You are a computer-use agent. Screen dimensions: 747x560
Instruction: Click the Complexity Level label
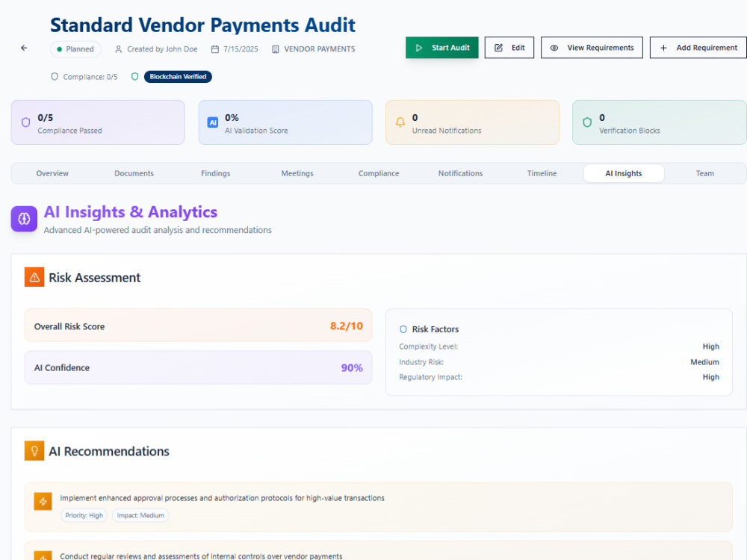[428, 346]
